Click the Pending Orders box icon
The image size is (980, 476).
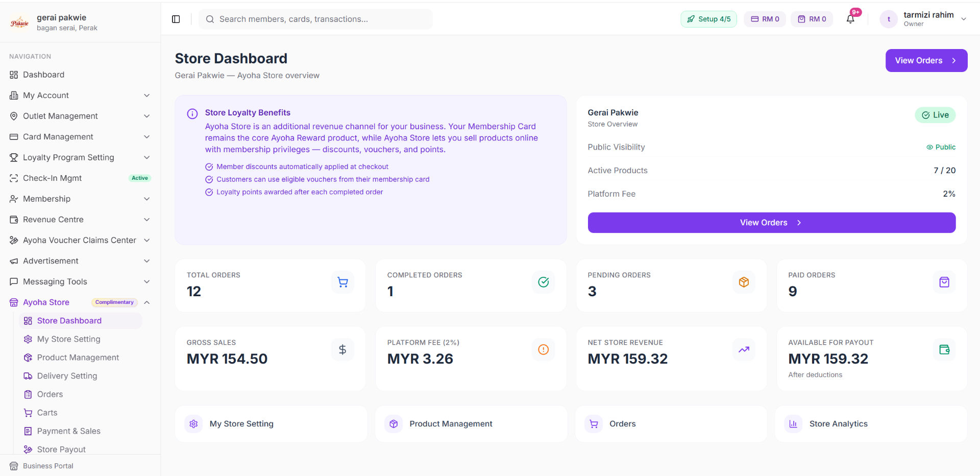coord(744,282)
